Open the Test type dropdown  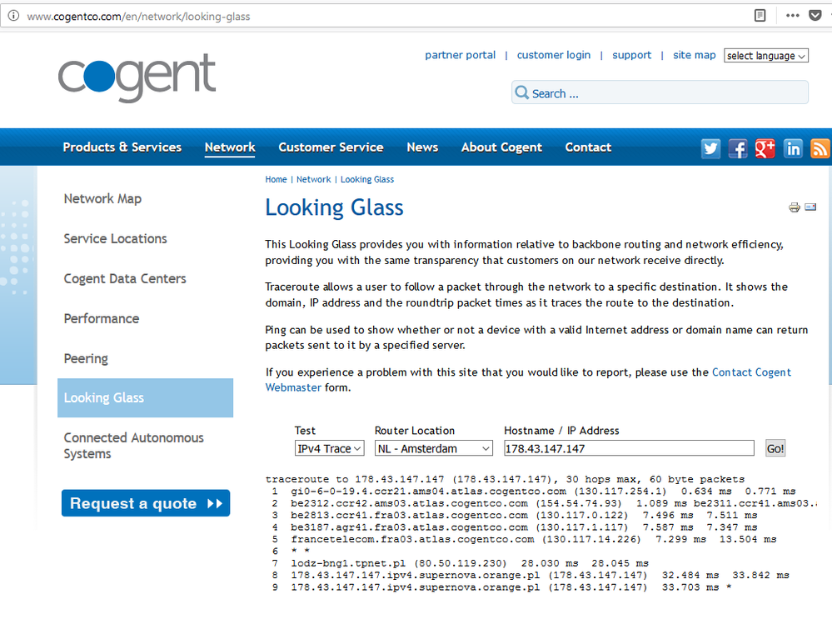click(329, 448)
